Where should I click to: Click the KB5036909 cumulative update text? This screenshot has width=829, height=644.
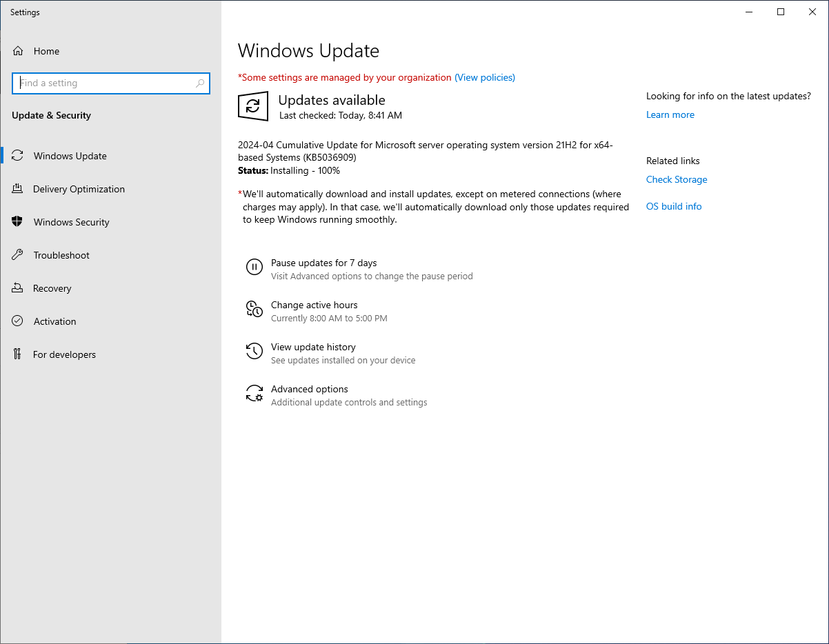point(425,151)
